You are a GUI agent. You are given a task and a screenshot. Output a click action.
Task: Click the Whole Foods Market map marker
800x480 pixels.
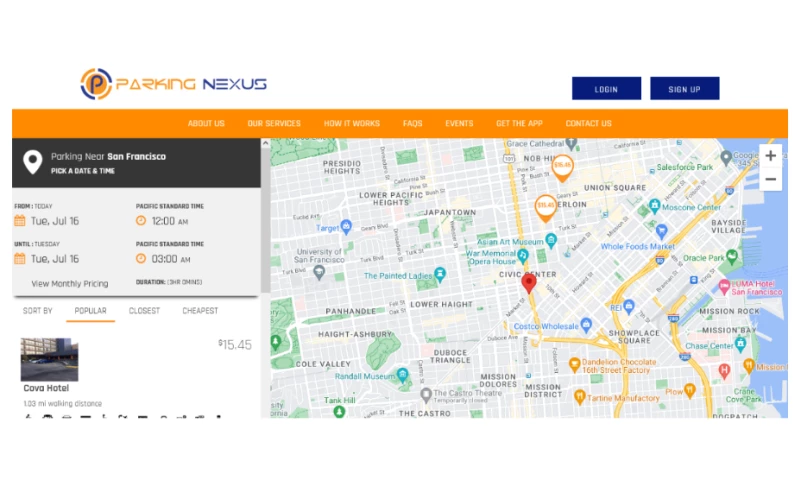pos(662,231)
